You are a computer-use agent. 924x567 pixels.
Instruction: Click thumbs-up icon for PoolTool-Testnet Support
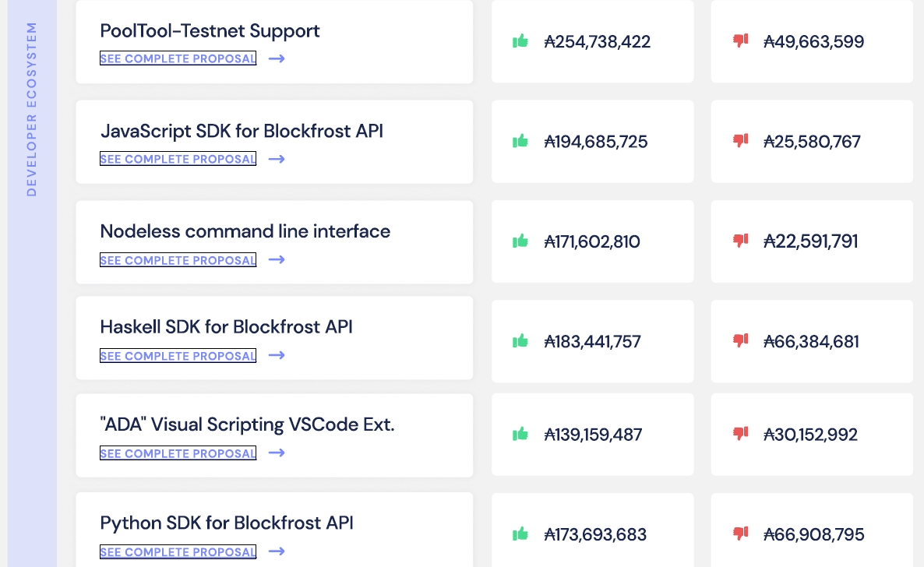click(x=520, y=40)
